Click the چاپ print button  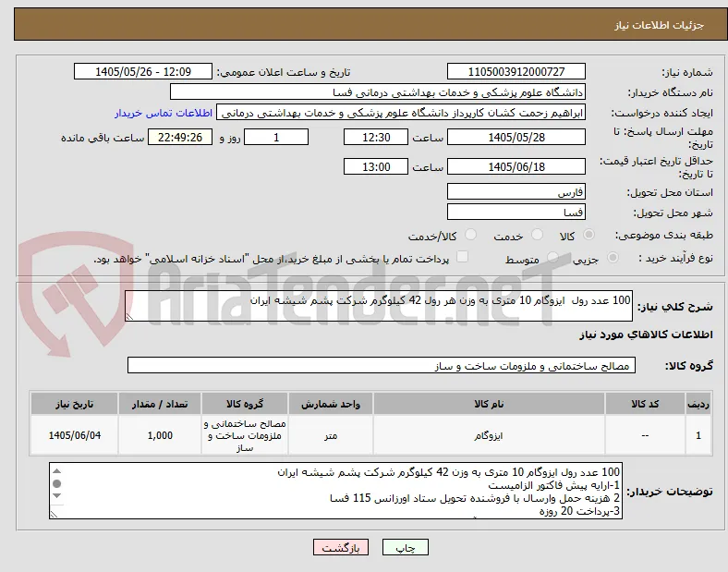pyautogui.click(x=406, y=547)
